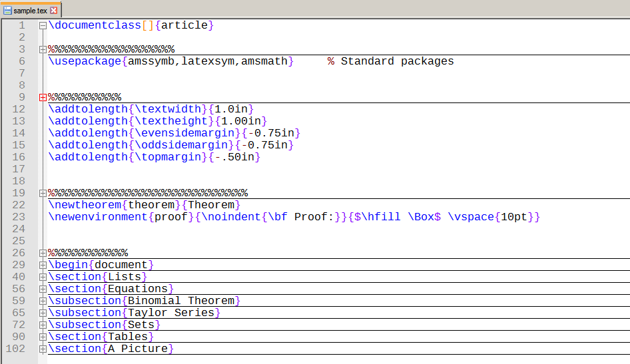Screen dimensions: 630x364
Task: Collapse the fold at \documentclass line 1
Action: coord(43,26)
